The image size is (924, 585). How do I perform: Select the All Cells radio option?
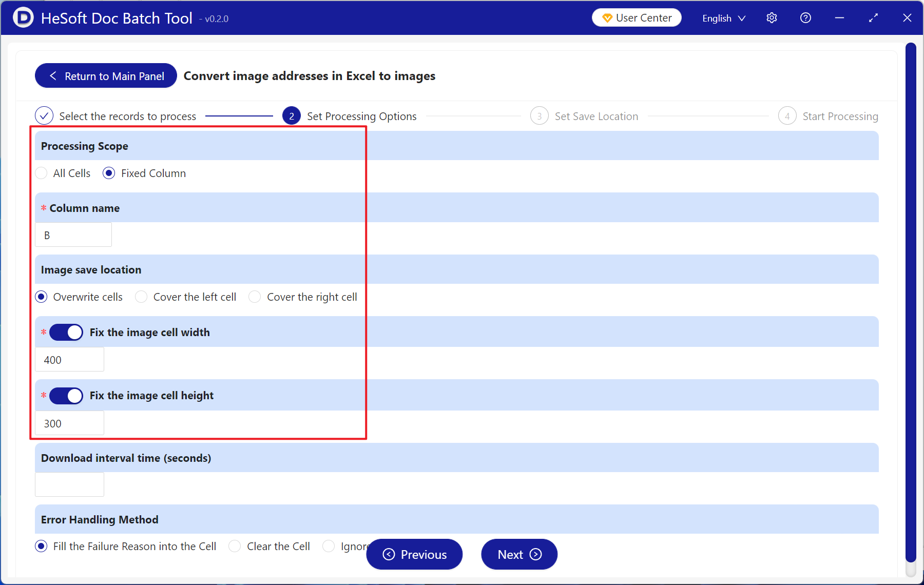tap(41, 173)
